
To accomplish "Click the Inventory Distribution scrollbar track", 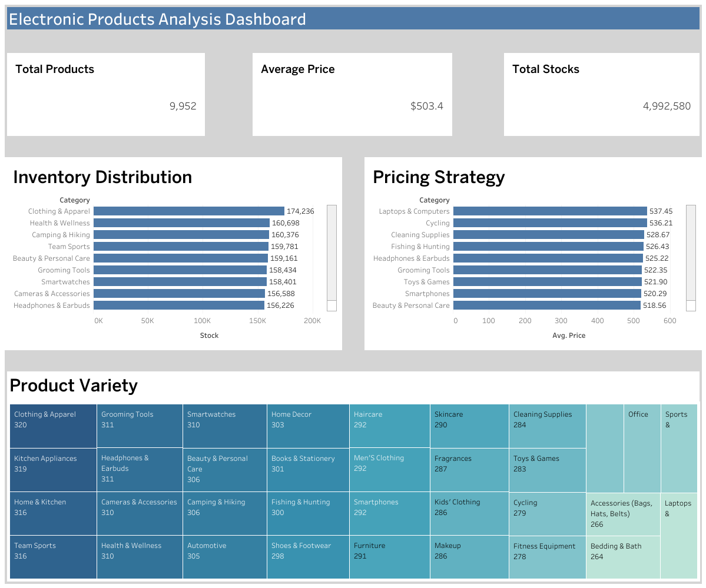I will [x=332, y=258].
